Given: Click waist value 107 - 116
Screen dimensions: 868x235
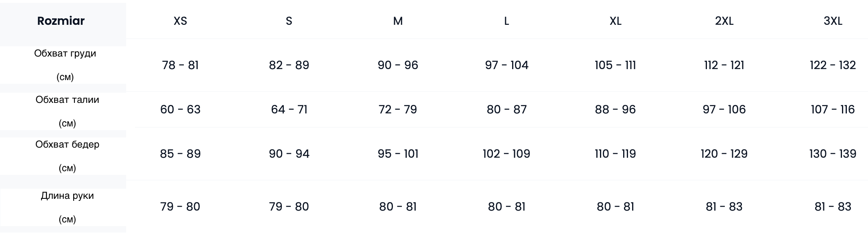Looking at the screenshot, I should click(833, 109).
